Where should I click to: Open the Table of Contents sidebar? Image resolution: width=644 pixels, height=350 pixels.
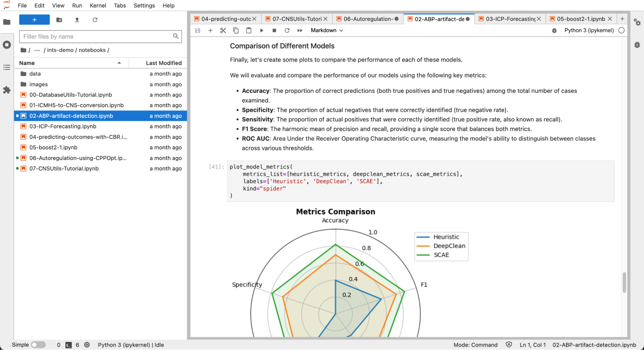point(7,67)
